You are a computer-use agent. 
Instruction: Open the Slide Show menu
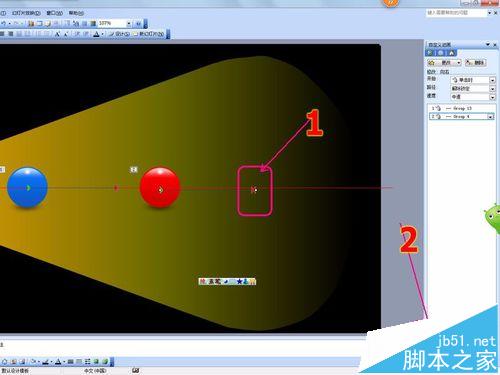pos(26,13)
